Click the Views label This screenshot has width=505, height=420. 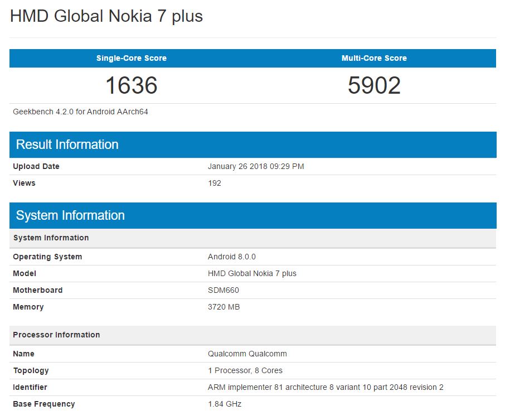(24, 183)
